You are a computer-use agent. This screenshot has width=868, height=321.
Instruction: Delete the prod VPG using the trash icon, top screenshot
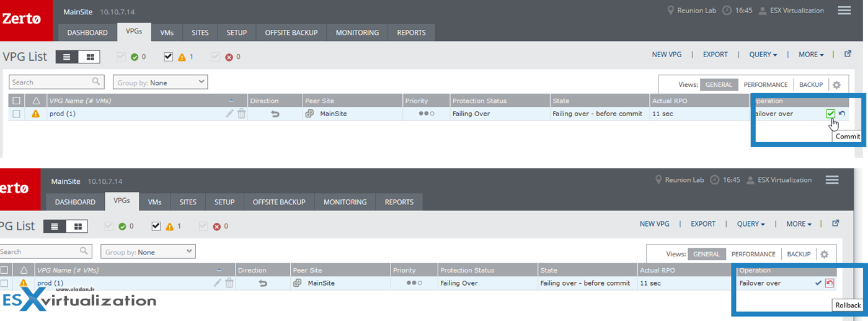(x=241, y=114)
